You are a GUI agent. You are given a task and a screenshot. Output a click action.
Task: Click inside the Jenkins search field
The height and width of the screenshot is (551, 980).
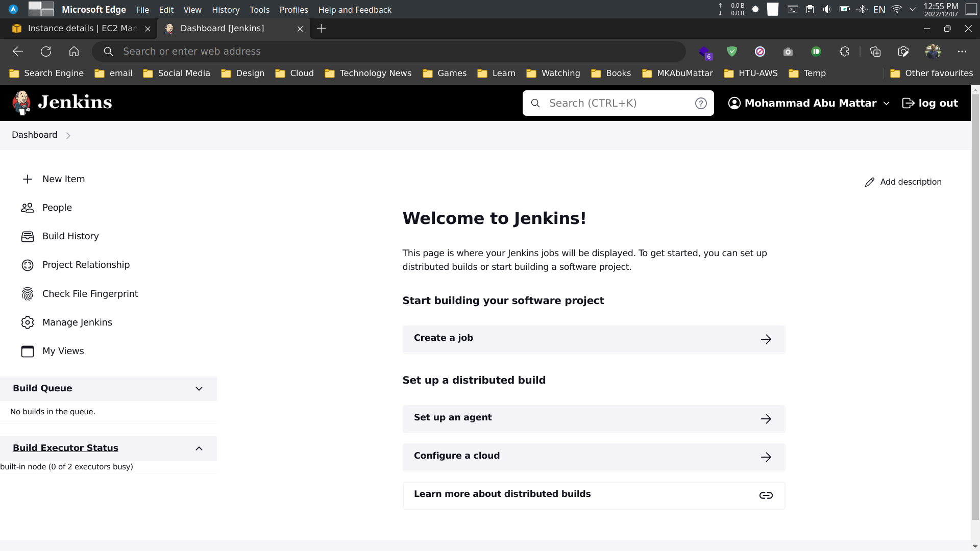pyautogui.click(x=602, y=103)
